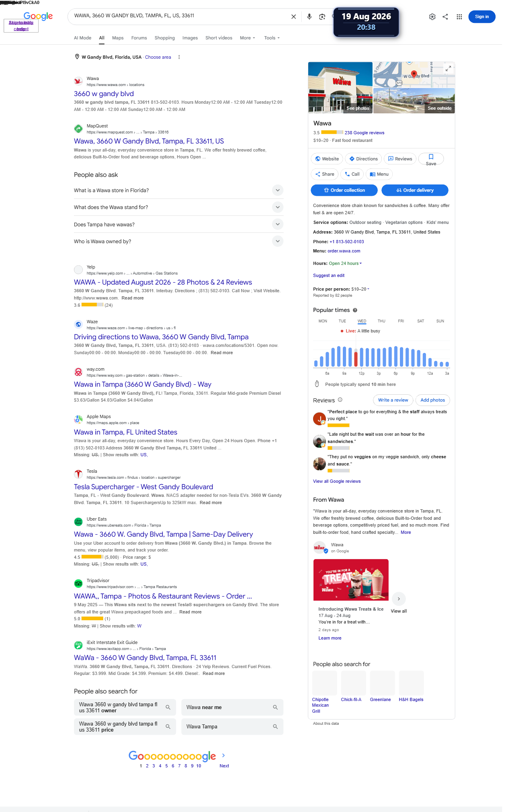Open the Reviews button in the knowledge panel
Image resolution: width=508 pixels, height=812 pixels.
pyautogui.click(x=400, y=159)
